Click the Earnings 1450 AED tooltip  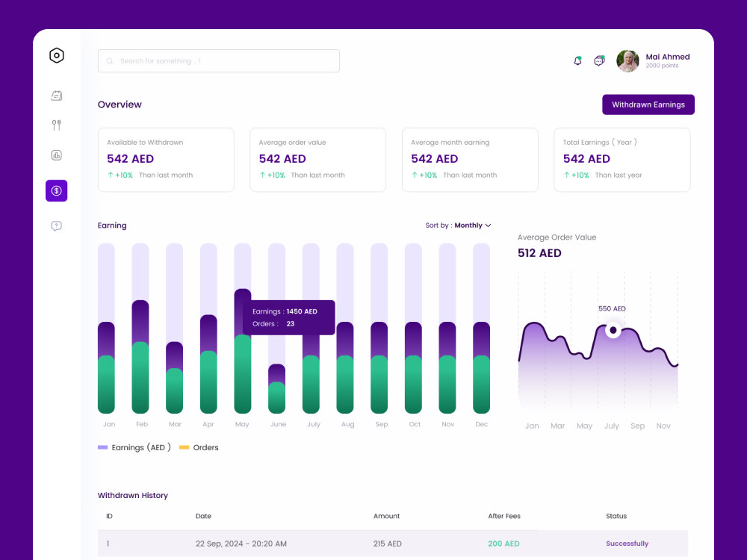(x=288, y=317)
